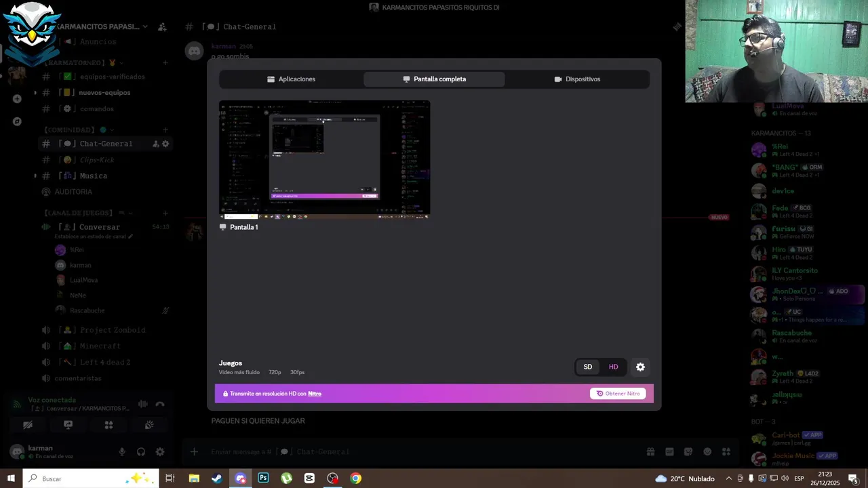Join the Left 4 dead 2 voice channel
Screen dimensions: 868x488
point(105,363)
